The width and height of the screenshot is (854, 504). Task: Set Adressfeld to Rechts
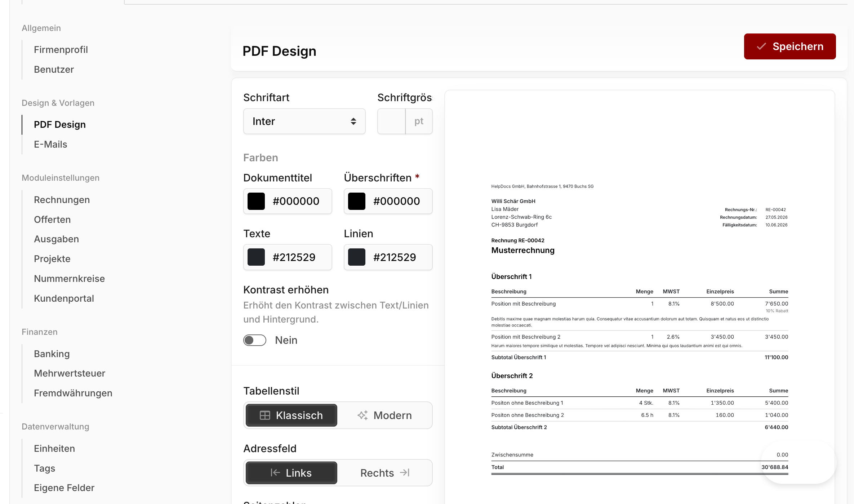384,473
